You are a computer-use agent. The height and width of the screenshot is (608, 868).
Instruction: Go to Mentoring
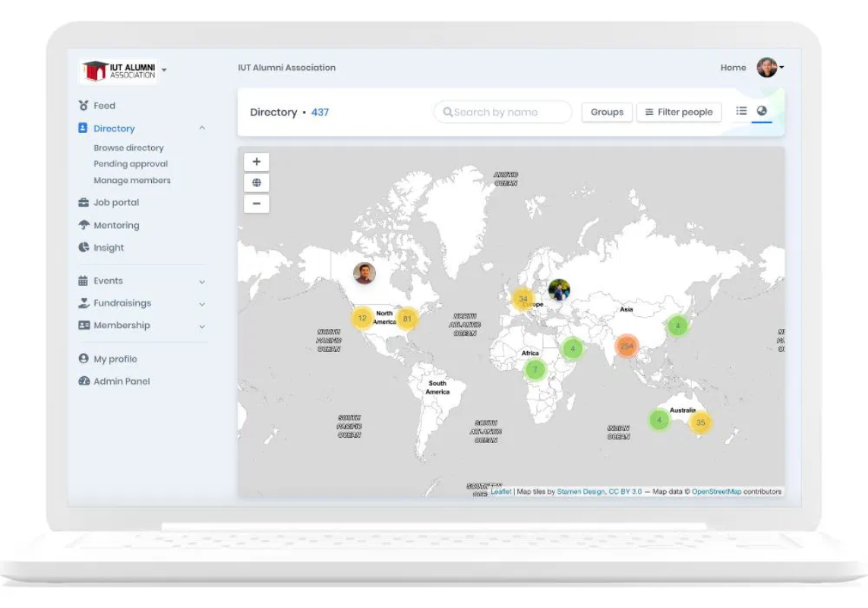[x=116, y=226]
